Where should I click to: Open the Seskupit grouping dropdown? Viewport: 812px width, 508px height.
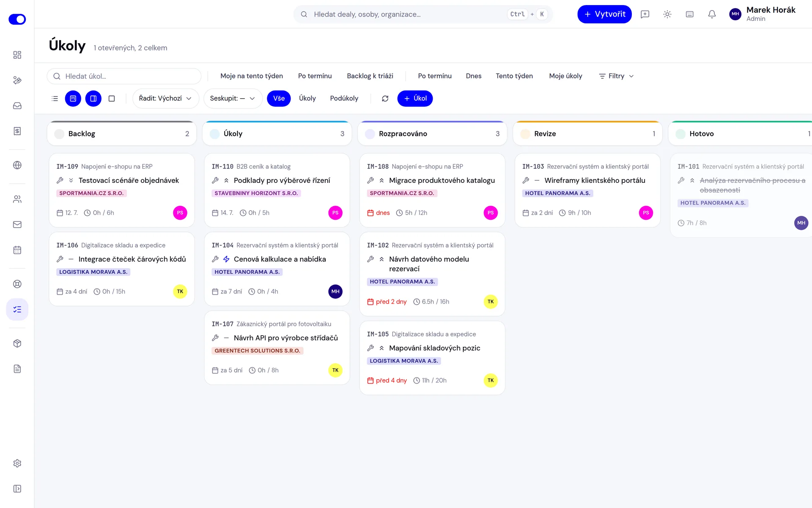(233, 99)
